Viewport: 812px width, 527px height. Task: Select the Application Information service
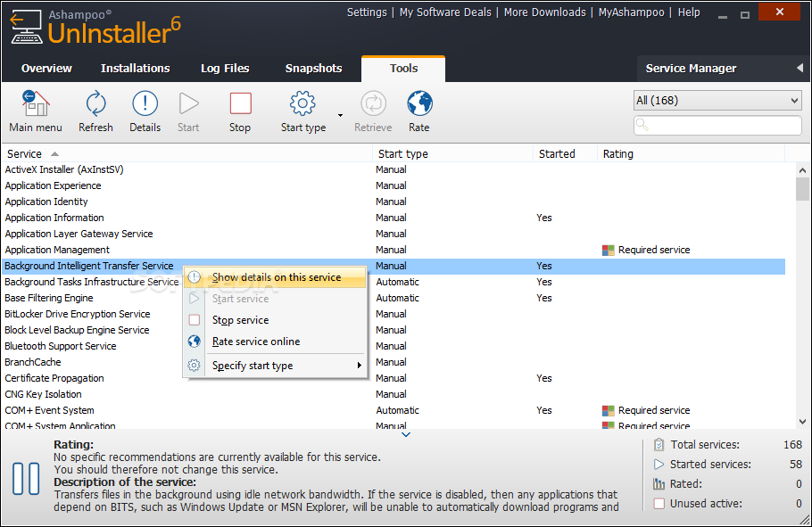coord(394,218)
